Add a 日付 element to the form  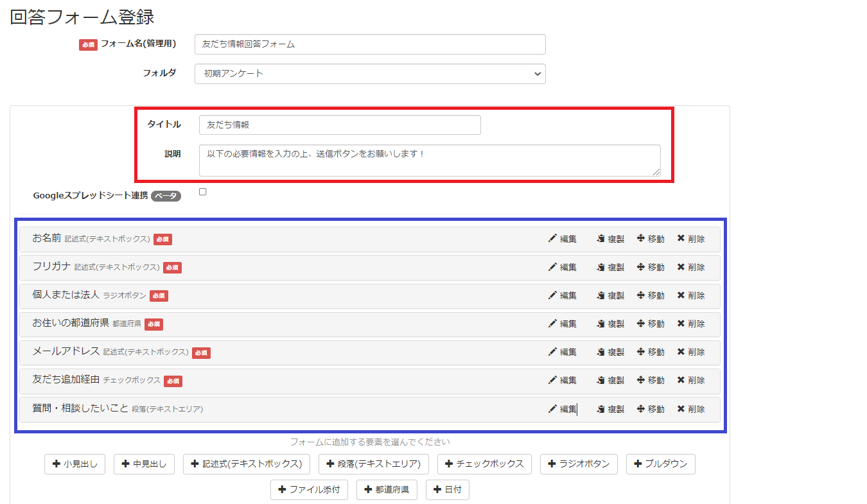pyautogui.click(x=448, y=489)
